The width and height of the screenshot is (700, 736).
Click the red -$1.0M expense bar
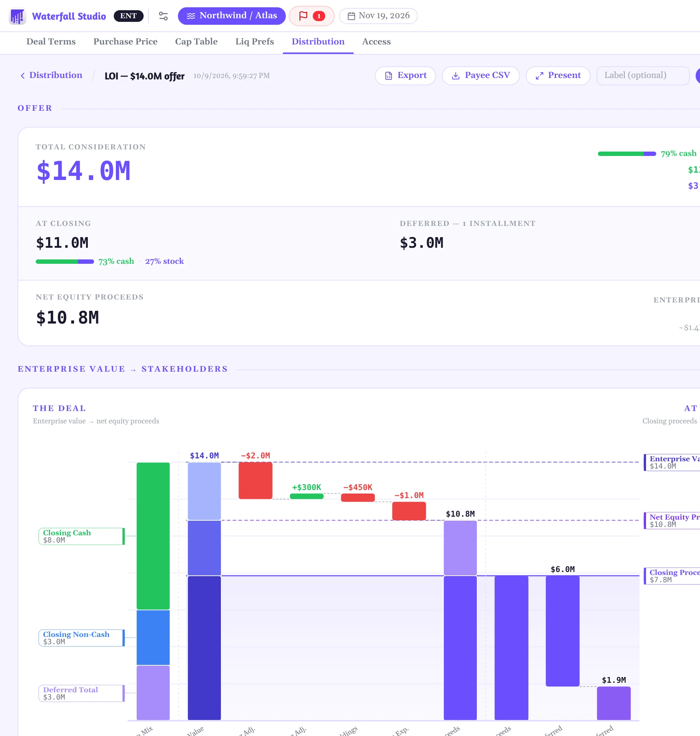pyautogui.click(x=409, y=511)
